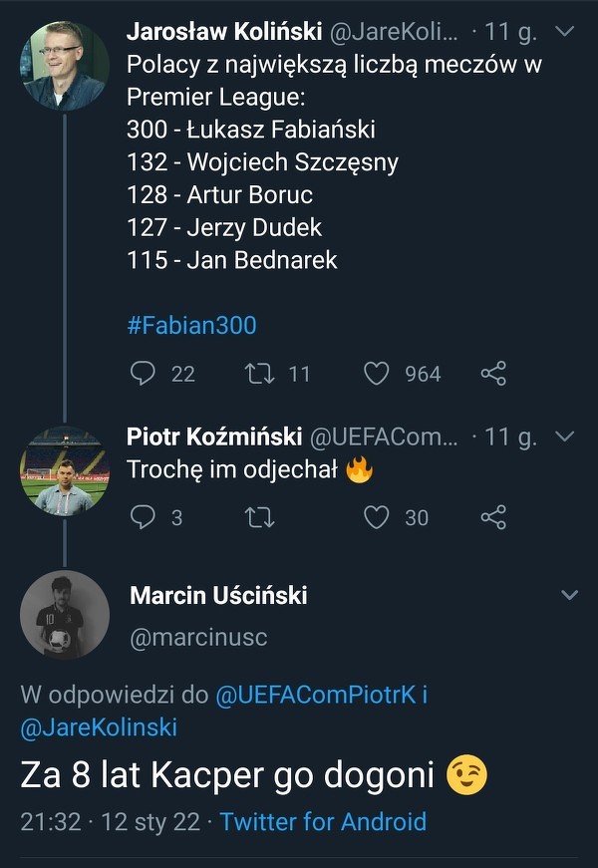598x868 pixels.
Task: Open options chevron on Jarosław Koliński's tweet
Action: point(564,32)
